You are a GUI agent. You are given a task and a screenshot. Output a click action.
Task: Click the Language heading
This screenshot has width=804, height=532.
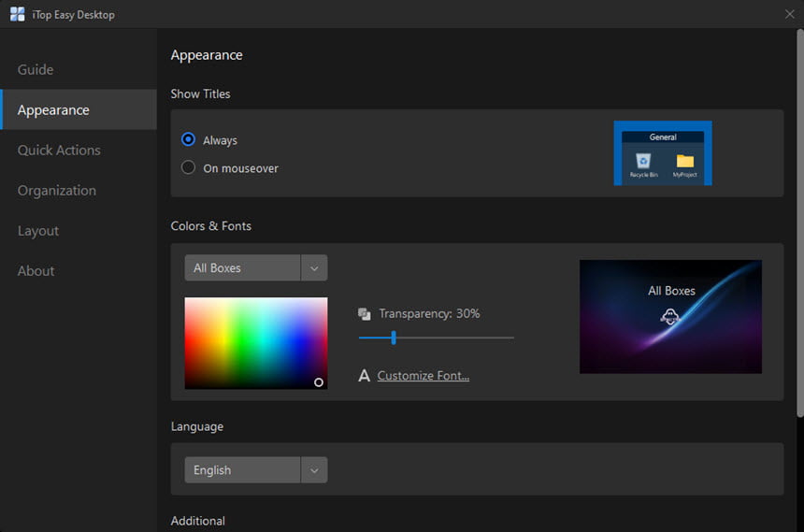pyautogui.click(x=197, y=426)
